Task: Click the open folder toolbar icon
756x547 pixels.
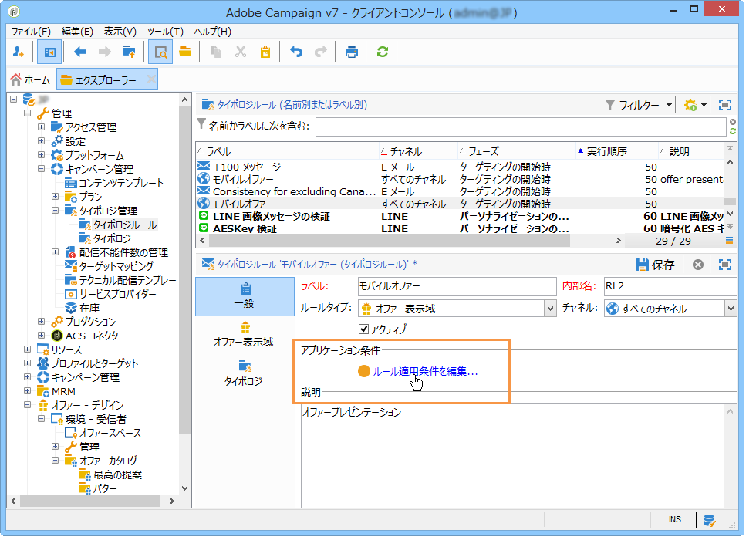Action: tap(185, 52)
